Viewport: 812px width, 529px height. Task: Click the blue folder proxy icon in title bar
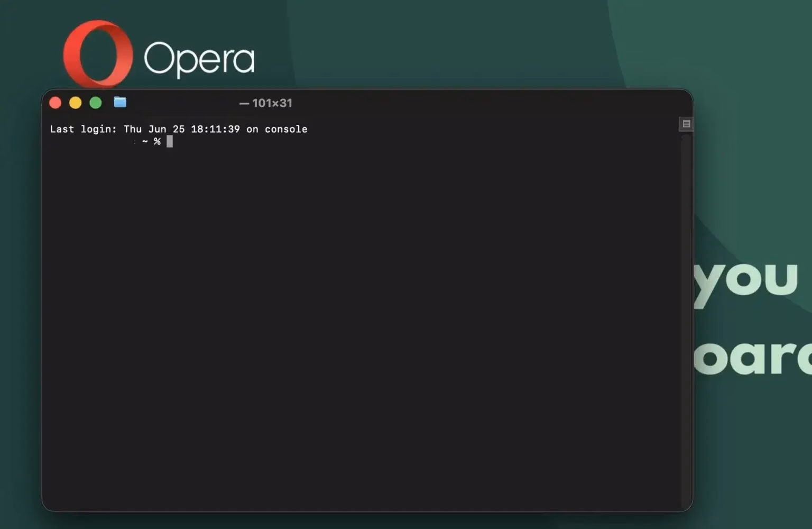[x=120, y=102]
